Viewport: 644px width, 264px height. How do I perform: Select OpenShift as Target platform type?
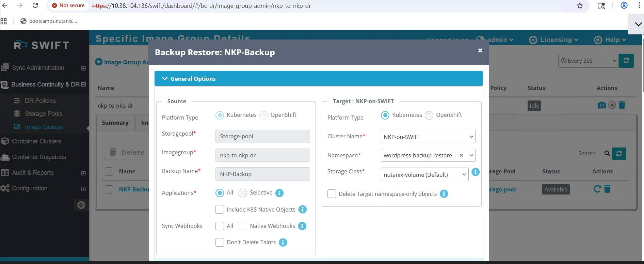point(429,115)
